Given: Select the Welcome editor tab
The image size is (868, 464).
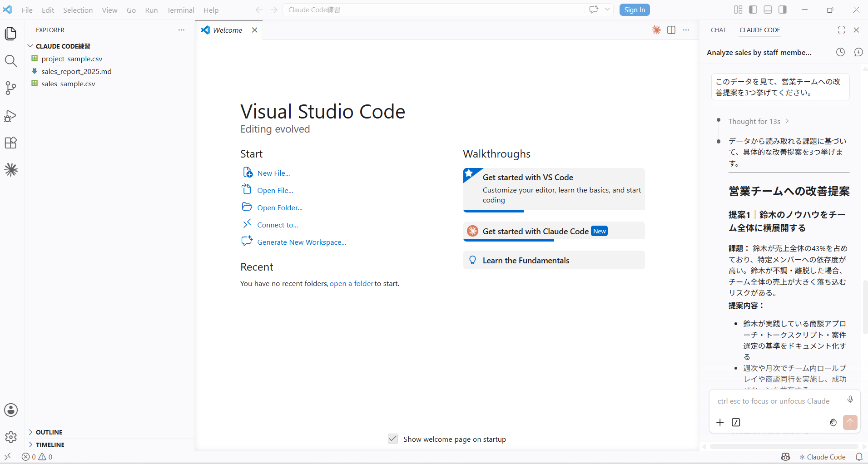Looking at the screenshot, I should tap(228, 30).
